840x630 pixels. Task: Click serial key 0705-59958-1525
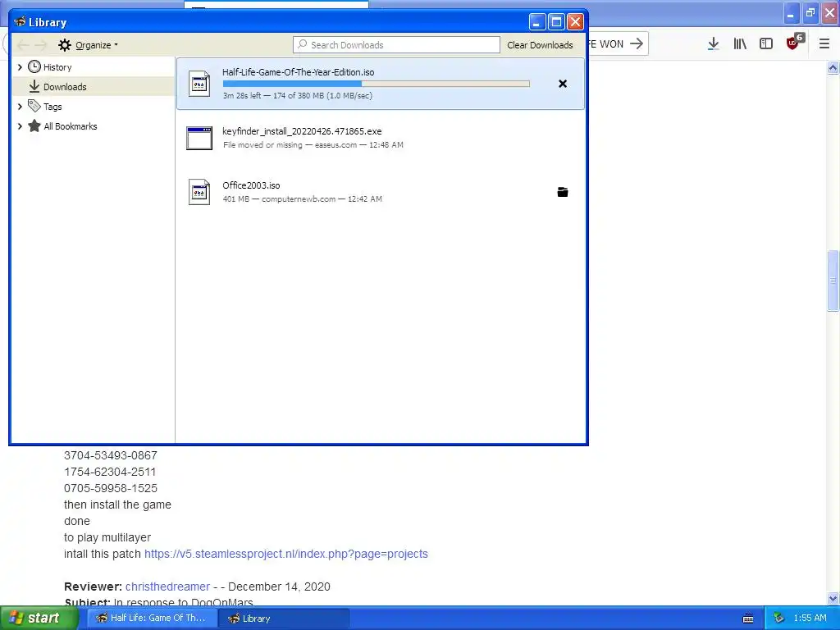click(111, 488)
